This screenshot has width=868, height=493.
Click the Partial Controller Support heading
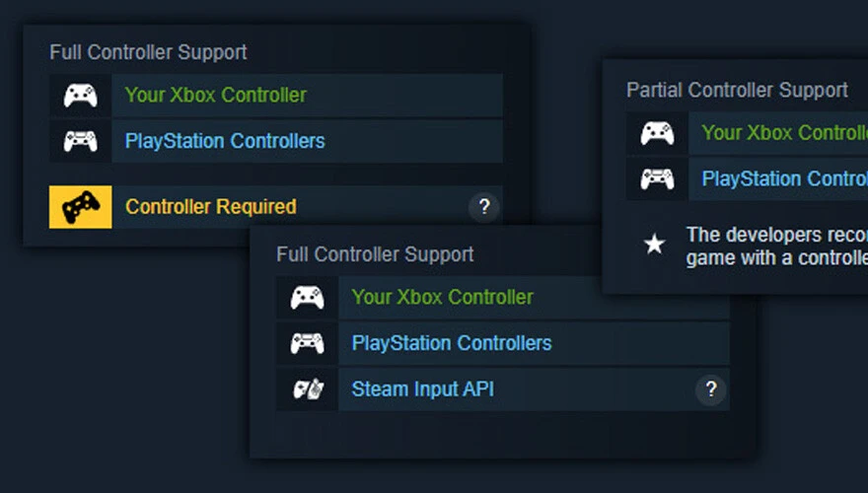click(737, 90)
